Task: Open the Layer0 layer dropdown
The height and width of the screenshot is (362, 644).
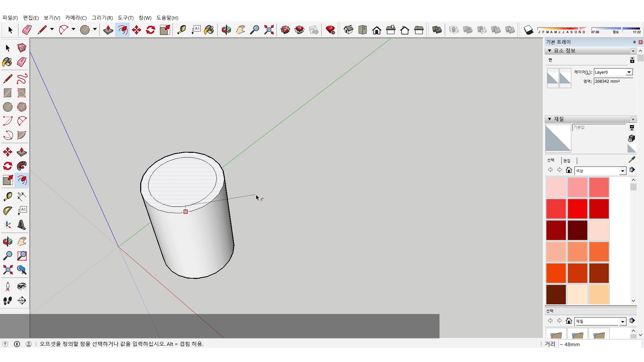Action: coord(629,72)
